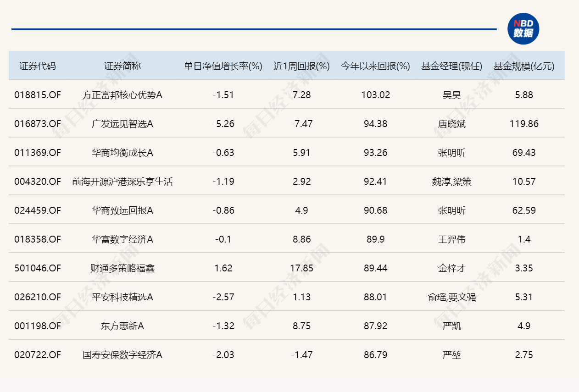Select fund name 平安科技精选A

coord(122,297)
